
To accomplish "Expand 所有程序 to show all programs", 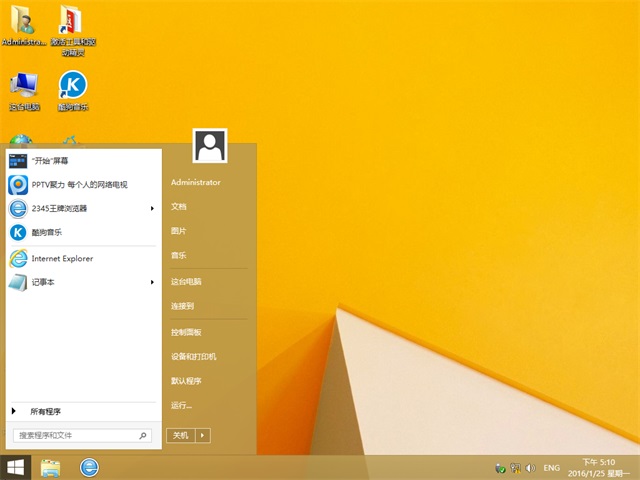I will pos(45,411).
